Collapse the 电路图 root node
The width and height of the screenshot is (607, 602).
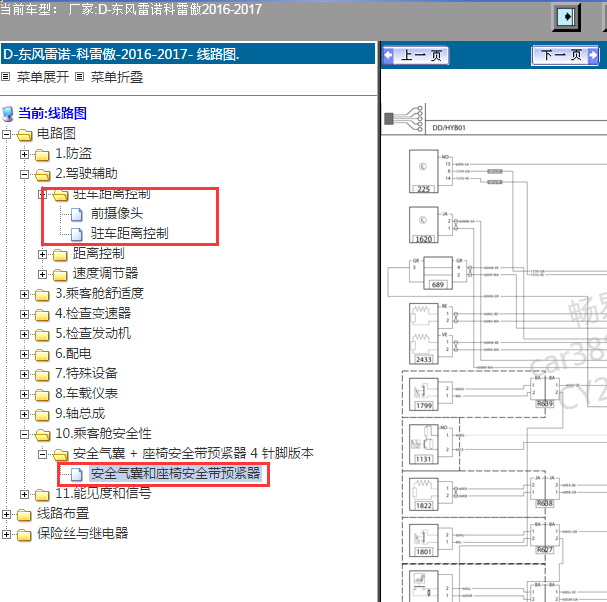pos(6,134)
